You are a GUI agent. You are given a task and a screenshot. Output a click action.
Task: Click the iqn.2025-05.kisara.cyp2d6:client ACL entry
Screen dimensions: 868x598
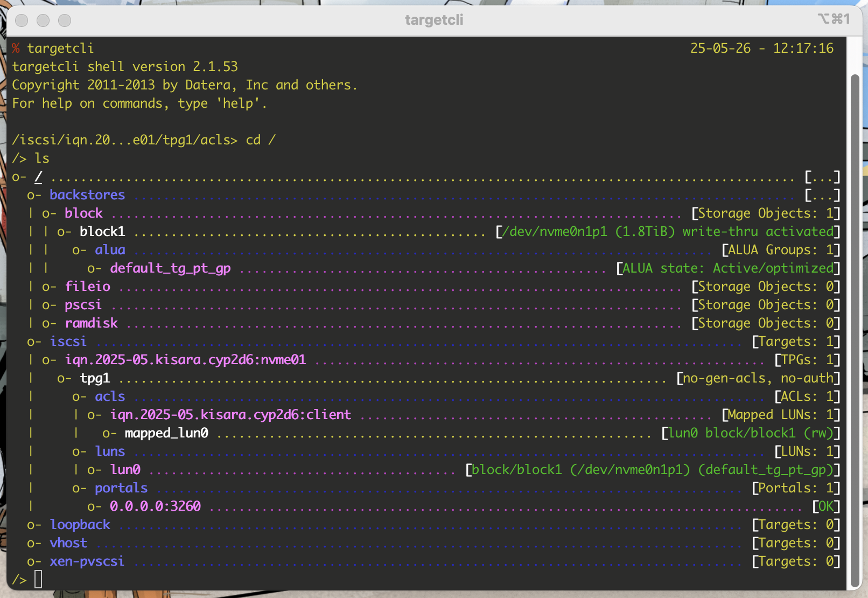tap(230, 415)
